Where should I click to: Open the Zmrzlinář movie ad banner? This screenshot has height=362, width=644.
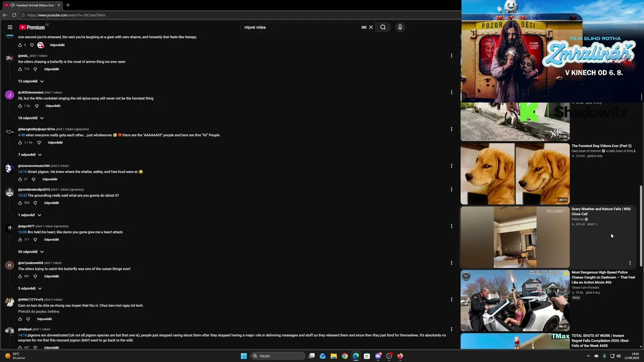click(552, 51)
